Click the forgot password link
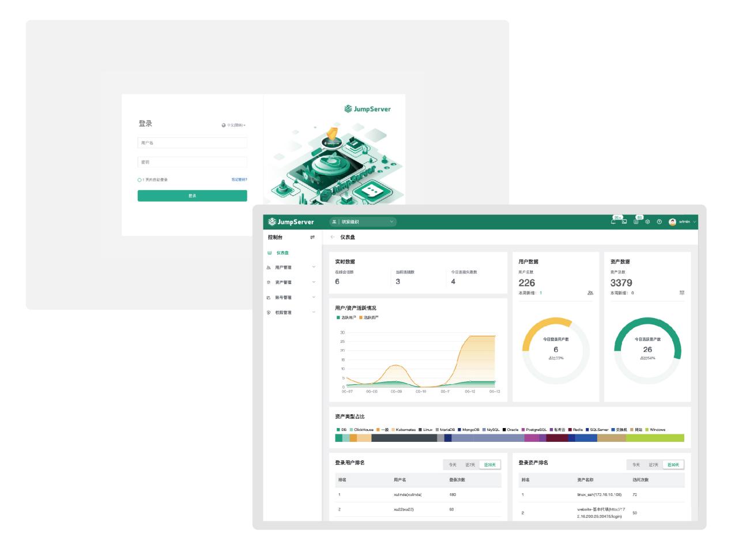 [x=239, y=180]
